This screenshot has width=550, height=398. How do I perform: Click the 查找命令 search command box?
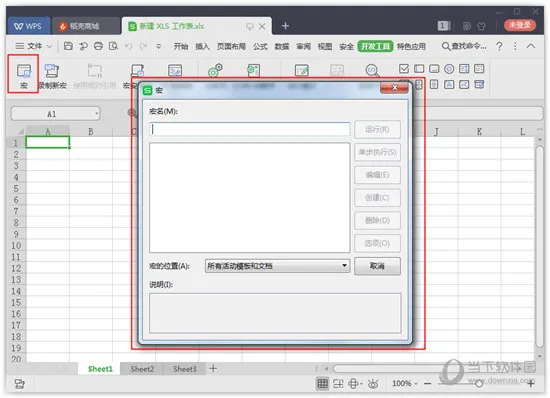click(464, 46)
